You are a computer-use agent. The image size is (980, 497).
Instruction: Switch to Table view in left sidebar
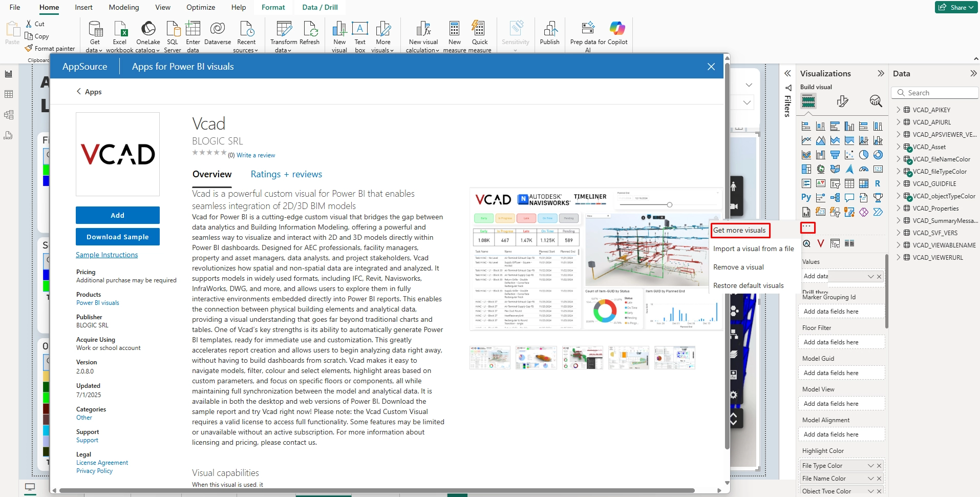pyautogui.click(x=9, y=94)
